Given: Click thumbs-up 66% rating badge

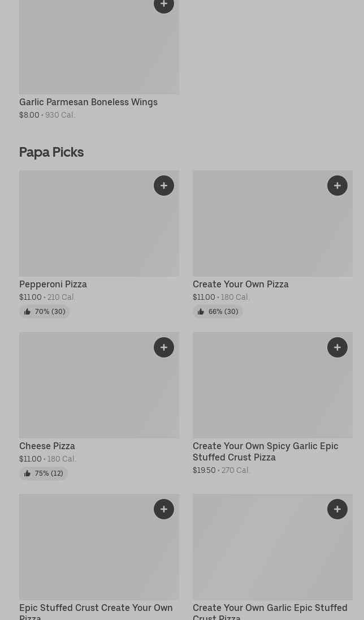Looking at the screenshot, I should click(x=218, y=312).
